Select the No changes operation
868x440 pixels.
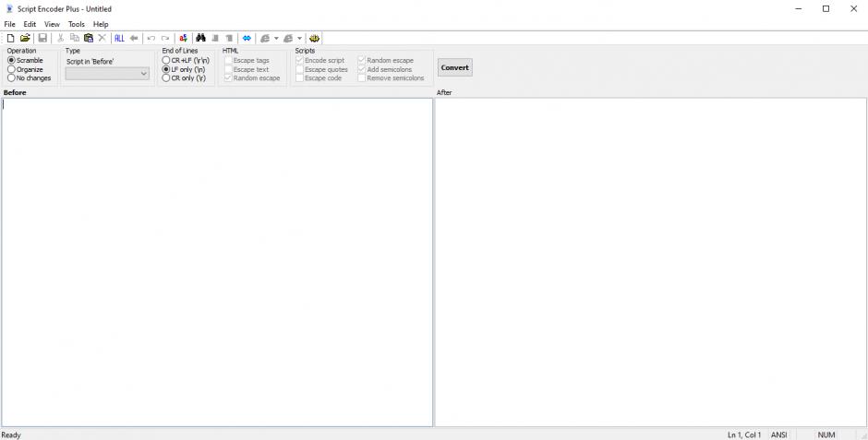click(x=12, y=78)
